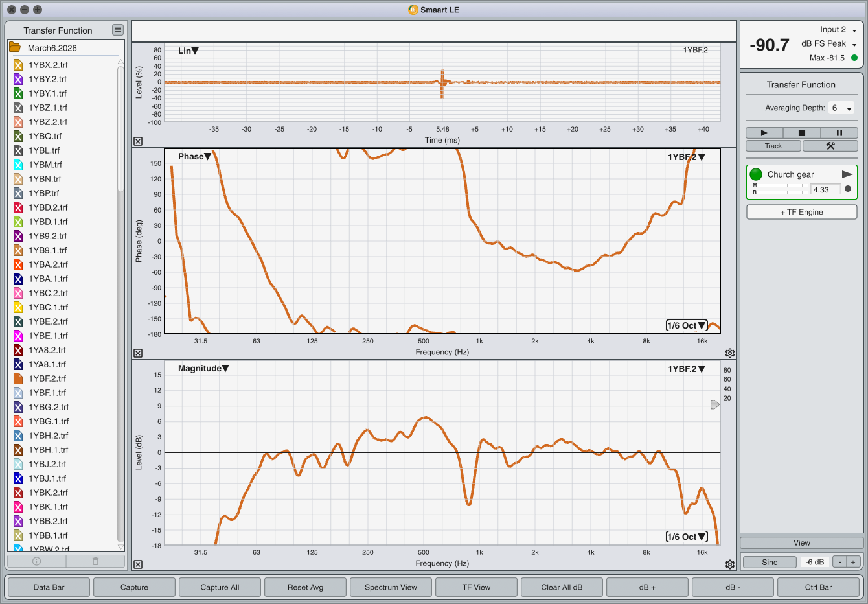The image size is (868, 604).
Task: Open measurement config tools wrench button
Action: (830, 146)
